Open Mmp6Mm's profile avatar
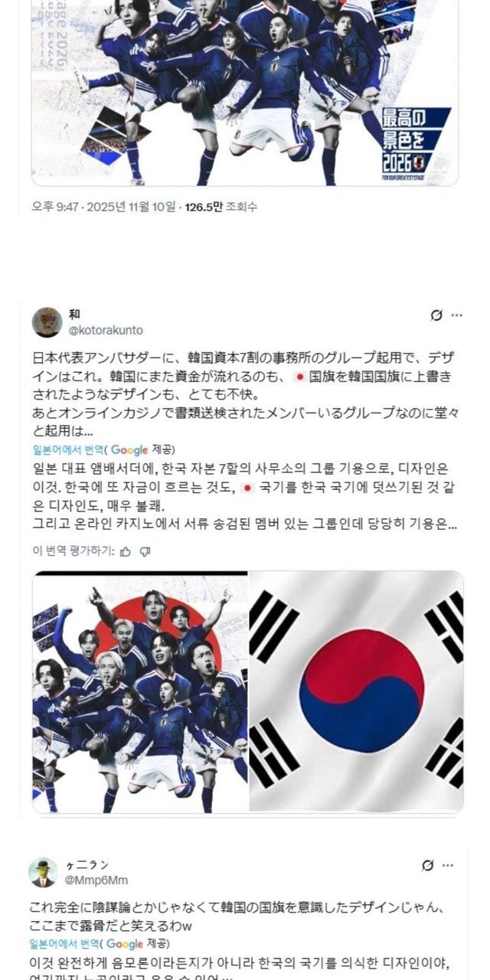 [x=43, y=872]
